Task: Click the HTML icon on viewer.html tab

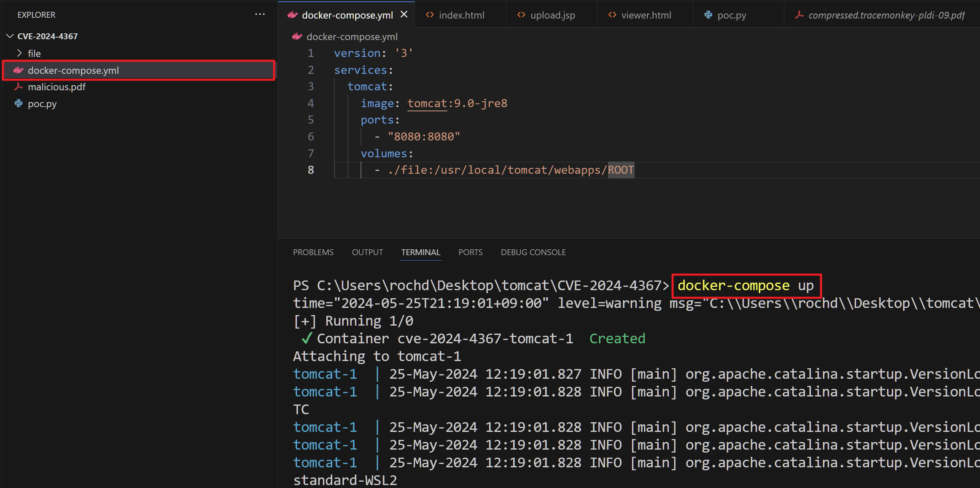Action: [x=612, y=15]
